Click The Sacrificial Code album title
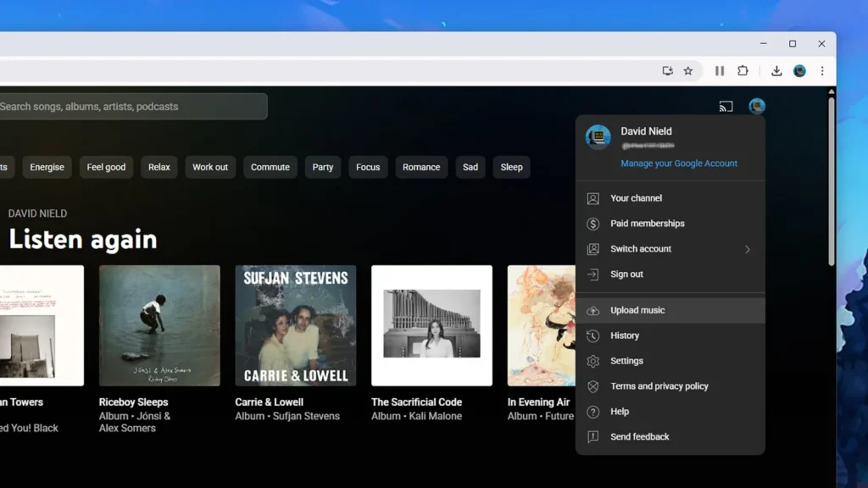Image resolution: width=868 pixels, height=488 pixels. [x=416, y=402]
